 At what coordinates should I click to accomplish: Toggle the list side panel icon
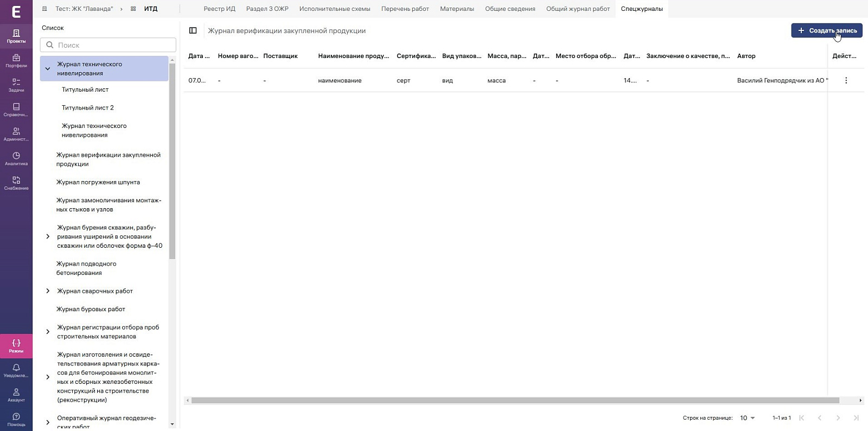[193, 30]
